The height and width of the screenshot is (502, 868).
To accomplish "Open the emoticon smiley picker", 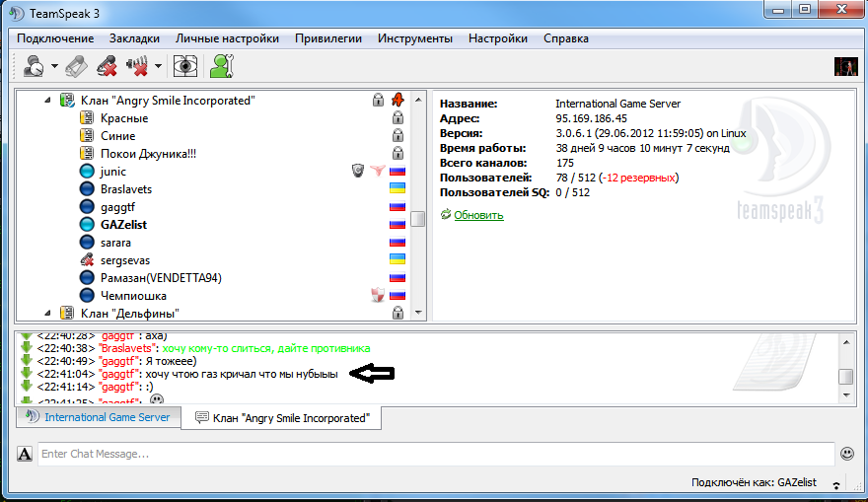I will [x=847, y=454].
